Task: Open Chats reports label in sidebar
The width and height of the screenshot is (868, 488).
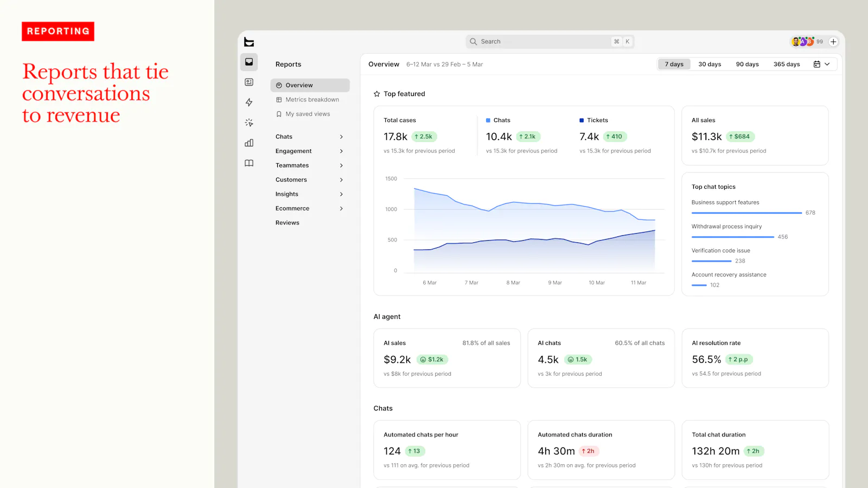Action: 284,137
